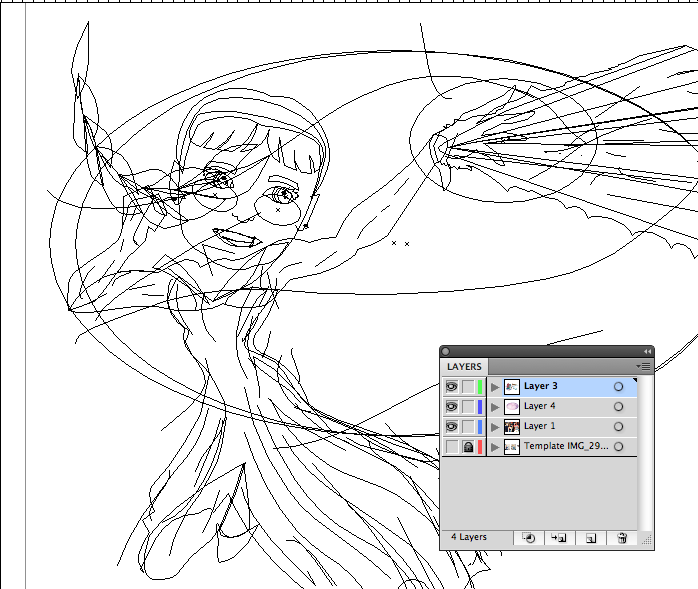The height and width of the screenshot is (589, 698).
Task: Open the Layers panel options menu
Action: pyautogui.click(x=645, y=367)
